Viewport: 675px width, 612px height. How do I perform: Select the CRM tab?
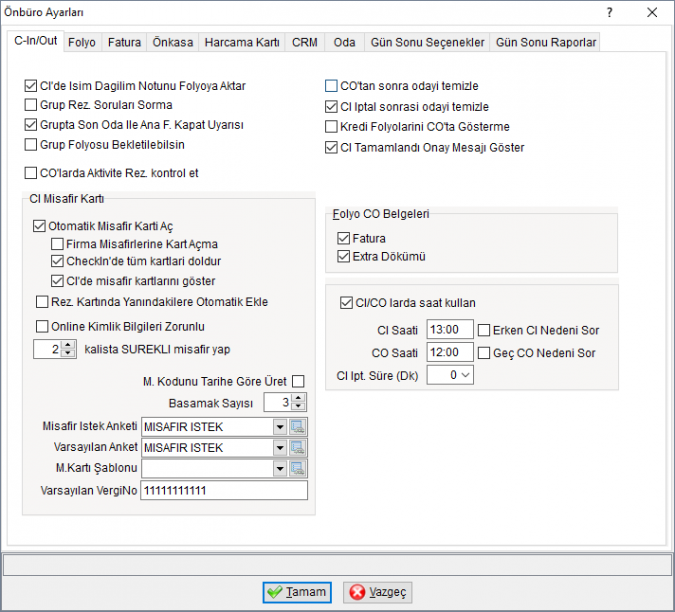point(305,43)
